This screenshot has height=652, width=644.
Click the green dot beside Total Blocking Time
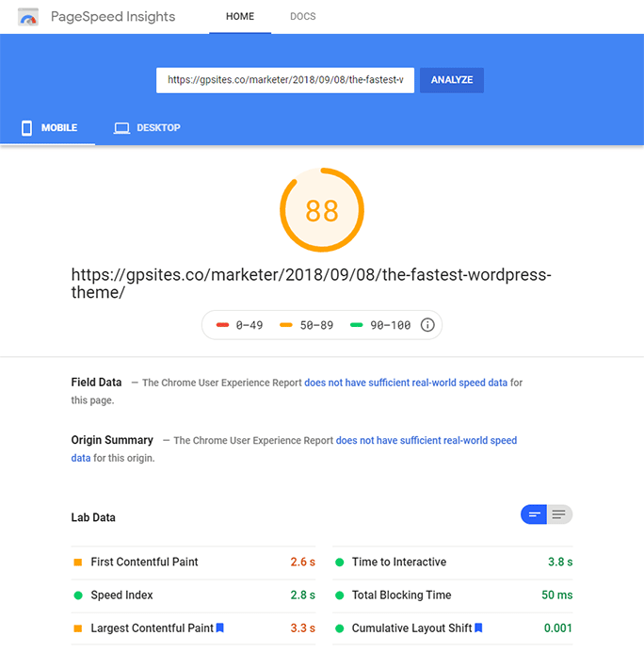tap(340, 595)
